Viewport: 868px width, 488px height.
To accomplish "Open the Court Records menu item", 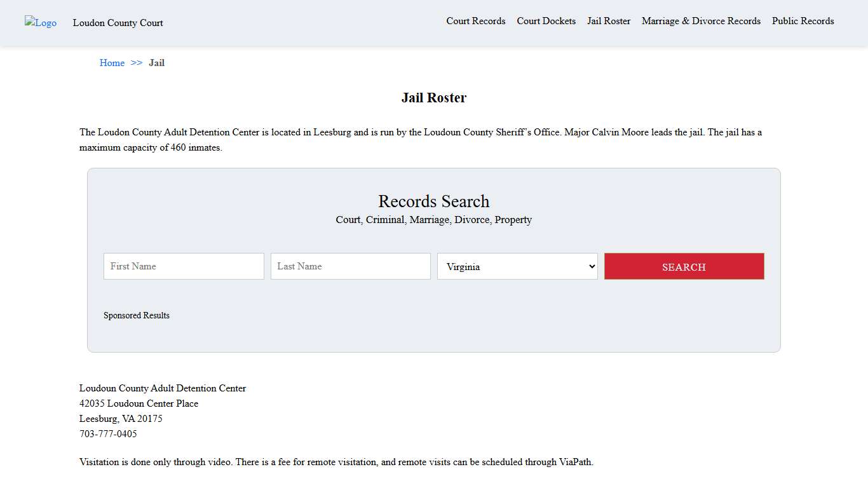I will 475,21.
